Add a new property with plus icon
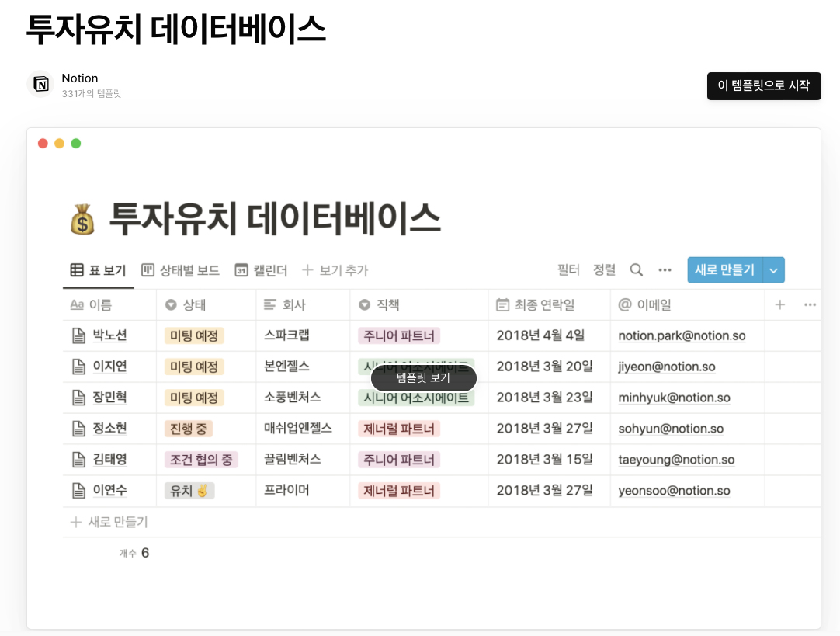 pos(780,305)
